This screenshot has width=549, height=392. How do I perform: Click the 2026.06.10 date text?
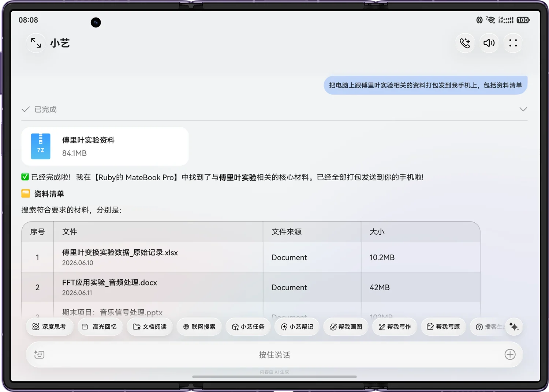[78, 263]
